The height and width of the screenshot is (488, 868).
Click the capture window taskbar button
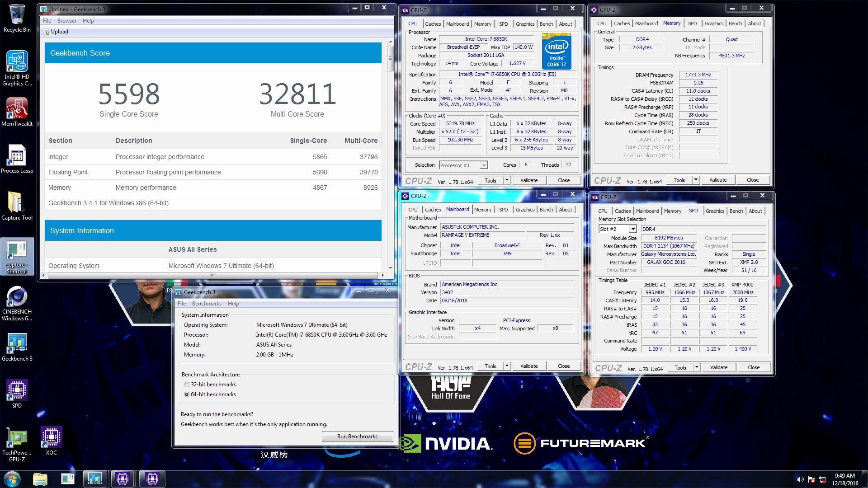click(x=67, y=479)
